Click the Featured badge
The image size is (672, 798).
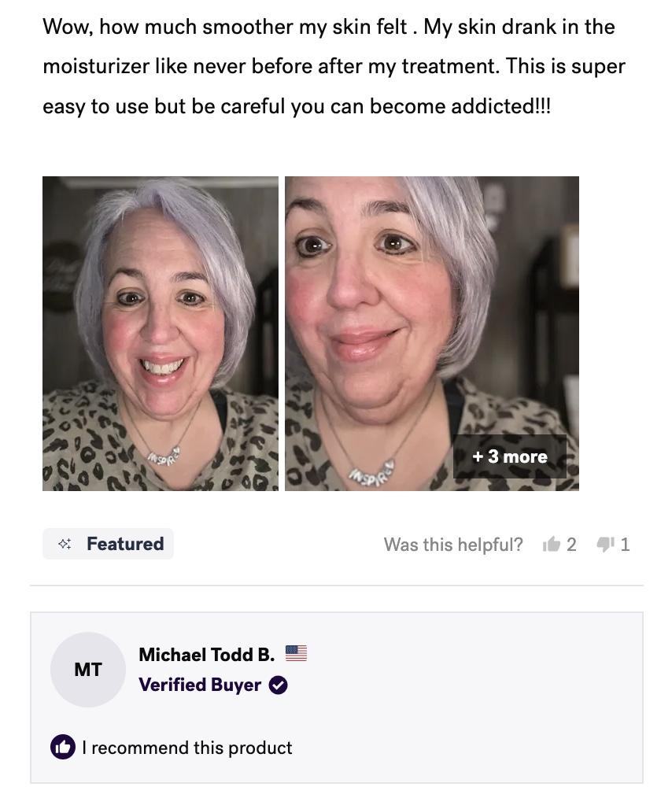coord(108,544)
